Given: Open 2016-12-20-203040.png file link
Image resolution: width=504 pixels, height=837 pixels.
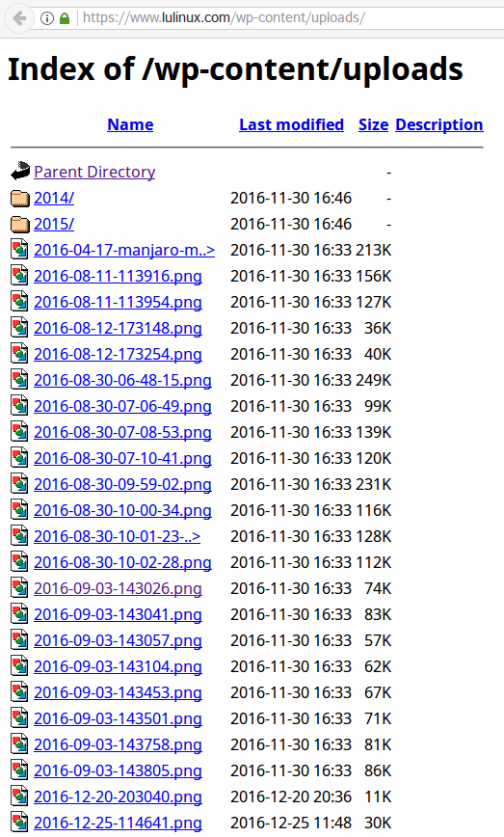Looking at the screenshot, I should click(118, 796).
